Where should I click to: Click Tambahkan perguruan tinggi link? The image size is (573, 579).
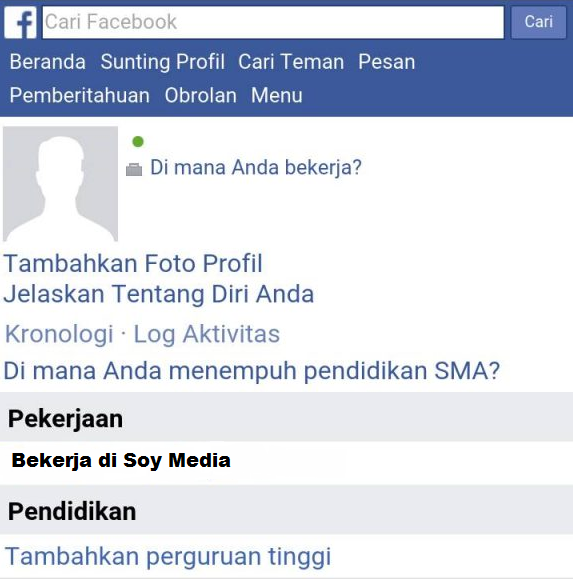pyautogui.click(x=168, y=556)
